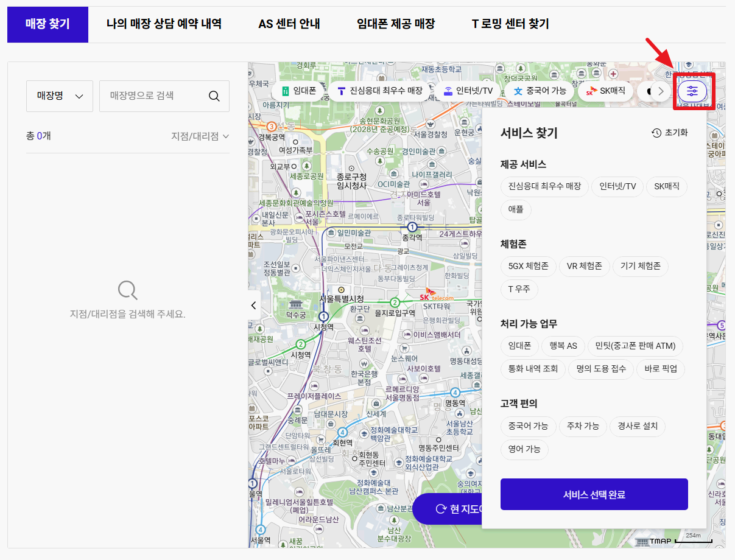This screenshot has width=735, height=560.
Task: Toggle 진심응대 최우수 매장 in the service panel
Action: pyautogui.click(x=544, y=186)
